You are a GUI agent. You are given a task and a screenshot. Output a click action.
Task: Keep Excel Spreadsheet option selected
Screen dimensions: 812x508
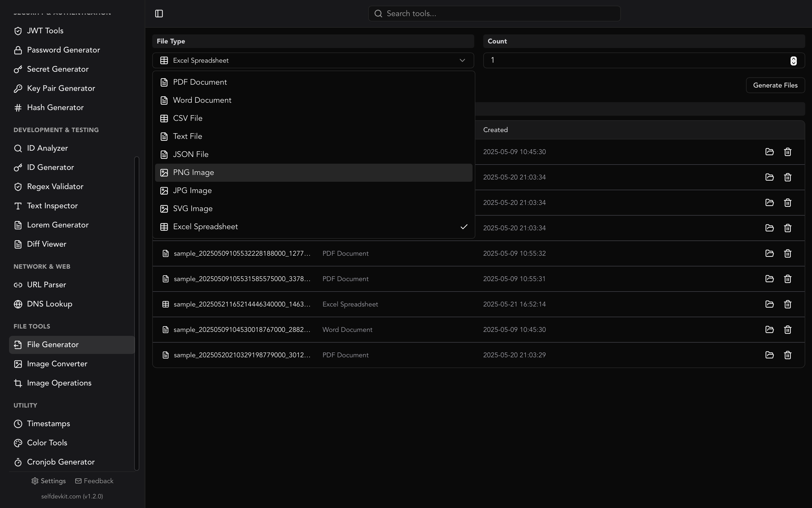click(314, 227)
